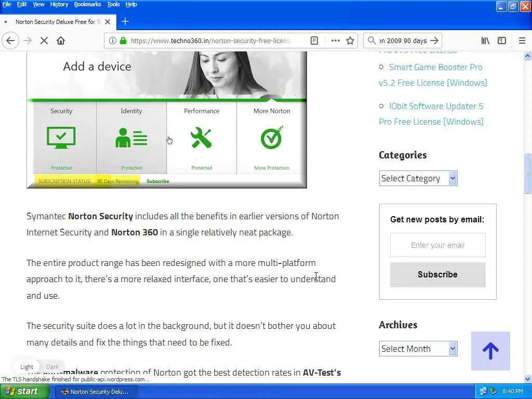Viewport: 532px width, 399px height.
Task: Open the Bookmarks menu
Action: [x=87, y=4]
